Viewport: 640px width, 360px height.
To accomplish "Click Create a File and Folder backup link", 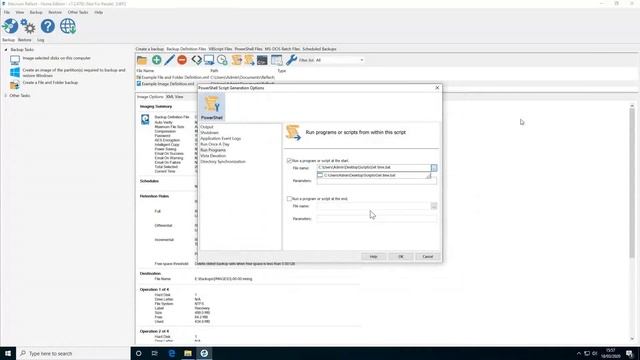I will tap(50, 82).
